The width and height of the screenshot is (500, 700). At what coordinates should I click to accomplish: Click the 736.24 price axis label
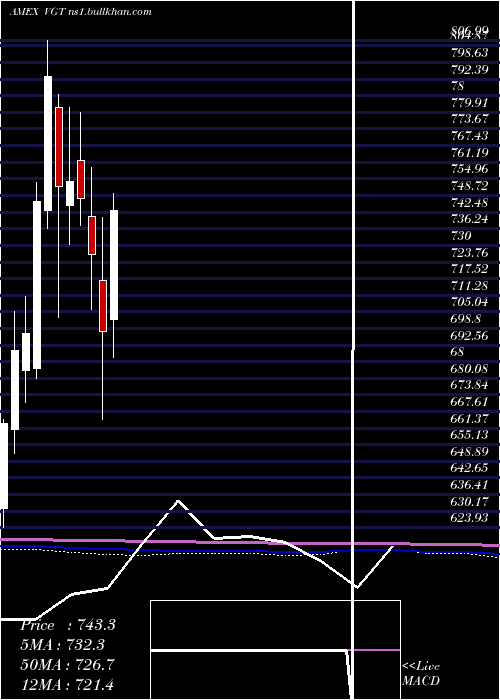470,219
